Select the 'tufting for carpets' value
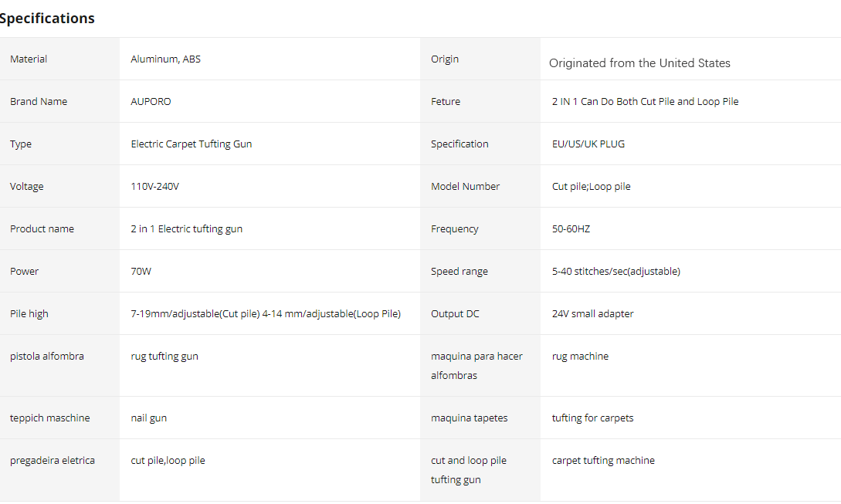The height and width of the screenshot is (504, 841). [592, 418]
